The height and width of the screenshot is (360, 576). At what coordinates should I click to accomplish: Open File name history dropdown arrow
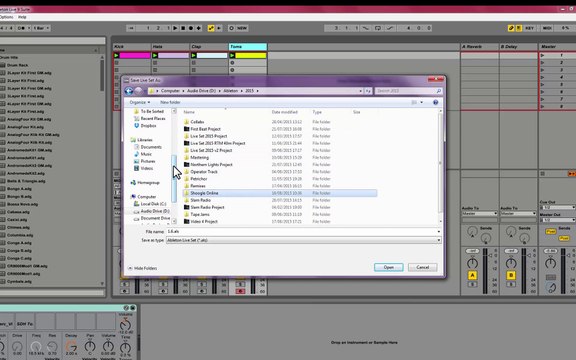click(x=439, y=232)
